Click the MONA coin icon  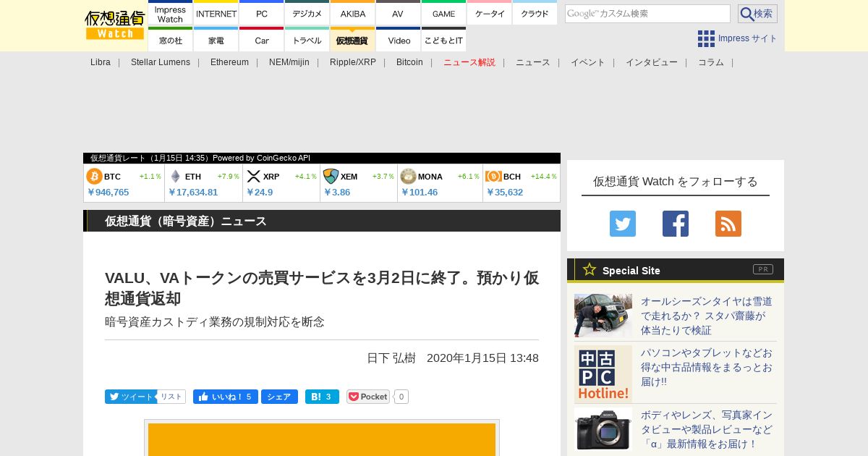point(408,176)
